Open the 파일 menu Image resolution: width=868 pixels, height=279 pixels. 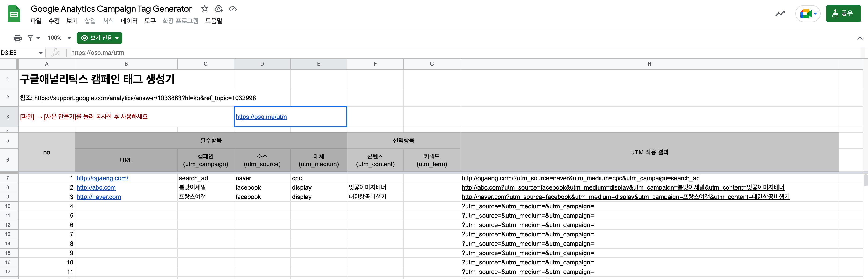[x=36, y=21]
